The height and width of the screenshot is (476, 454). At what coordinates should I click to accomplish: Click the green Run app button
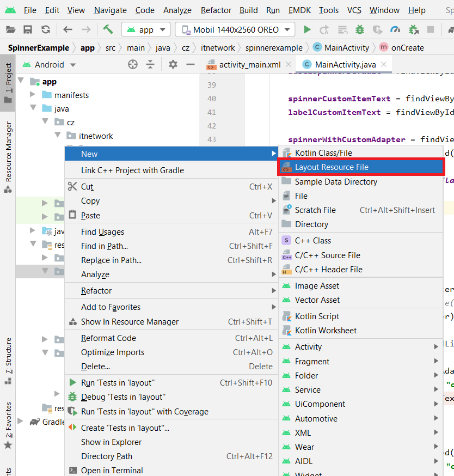308,29
